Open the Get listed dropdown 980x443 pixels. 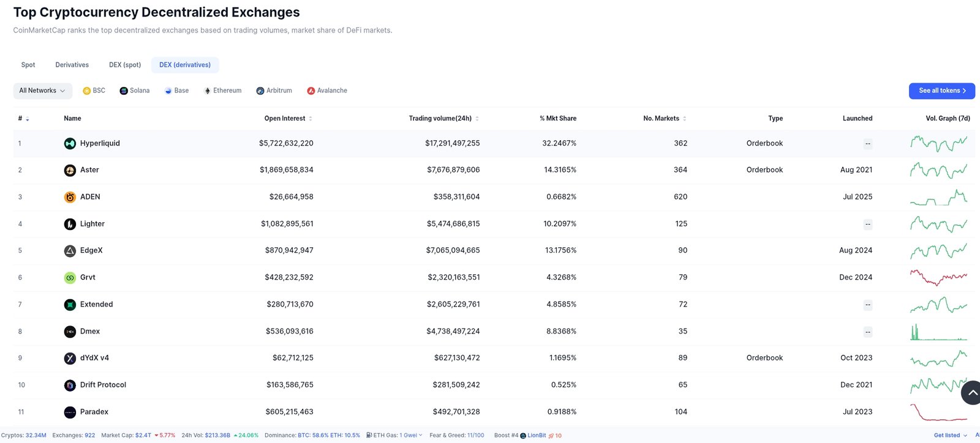(x=950, y=436)
